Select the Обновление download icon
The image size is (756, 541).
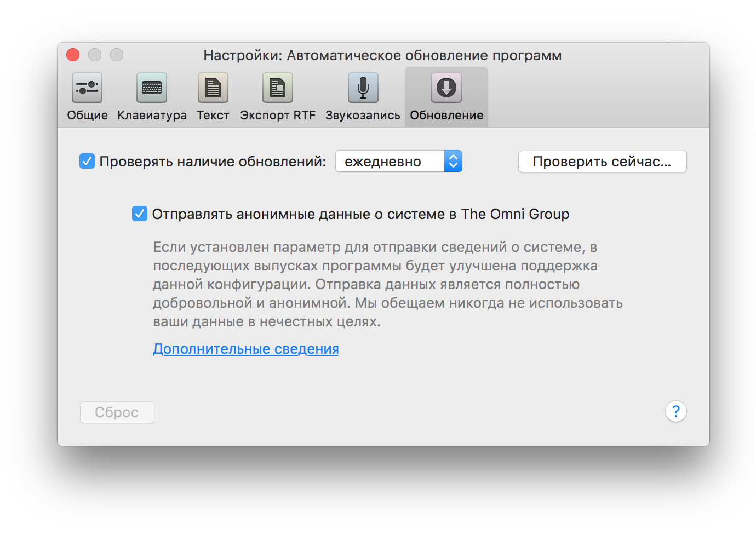click(446, 88)
